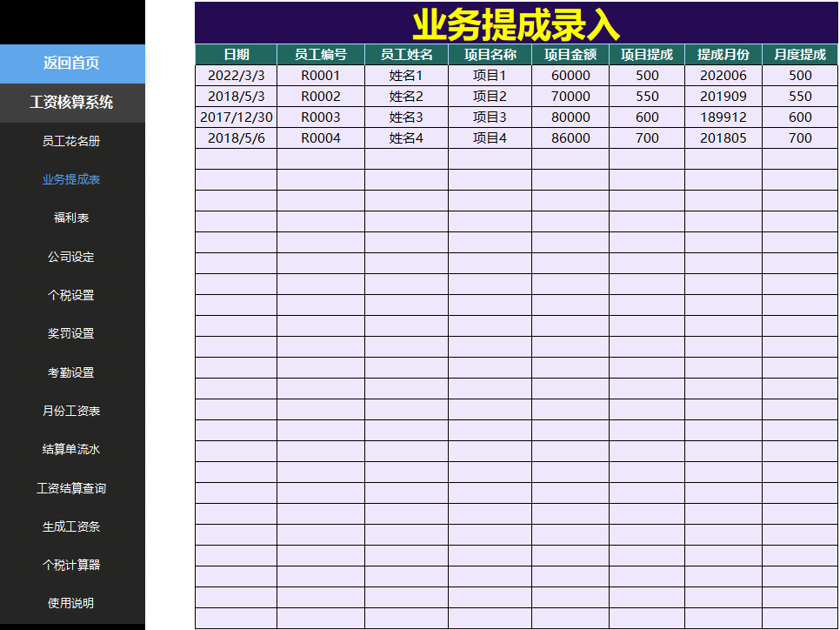
Task: Open 使用说明 help page
Action: [71, 603]
